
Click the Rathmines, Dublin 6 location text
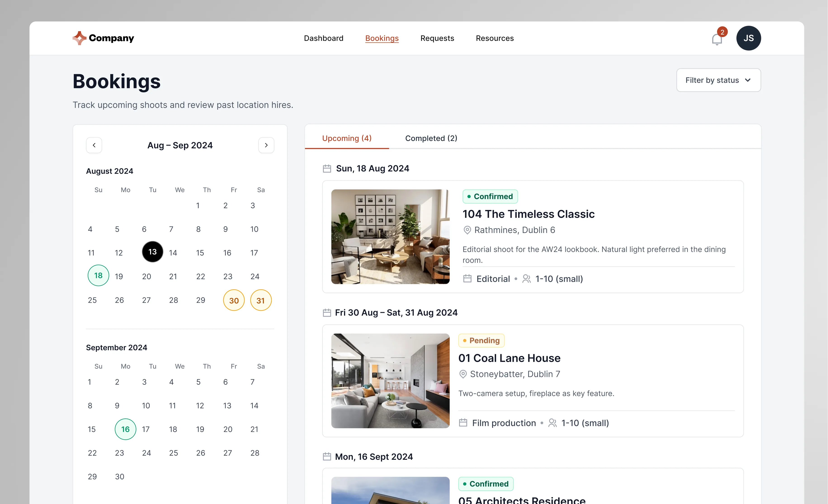514,230
